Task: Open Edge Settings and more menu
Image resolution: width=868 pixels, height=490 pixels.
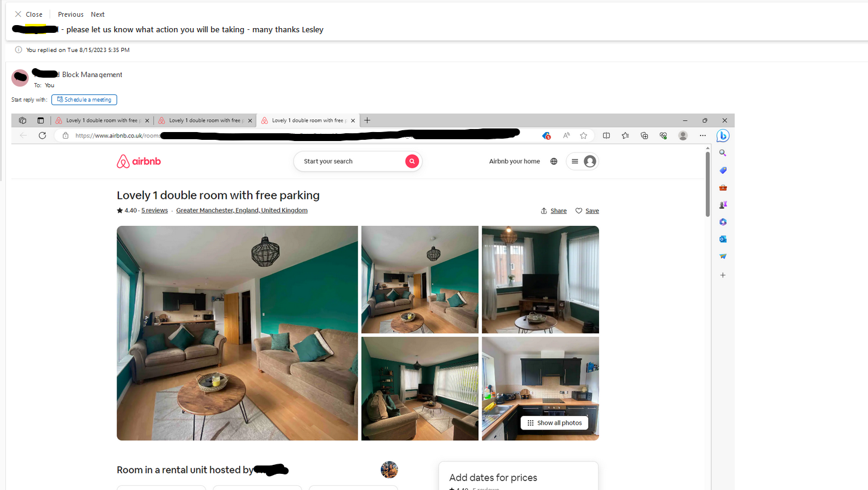Action: click(702, 136)
